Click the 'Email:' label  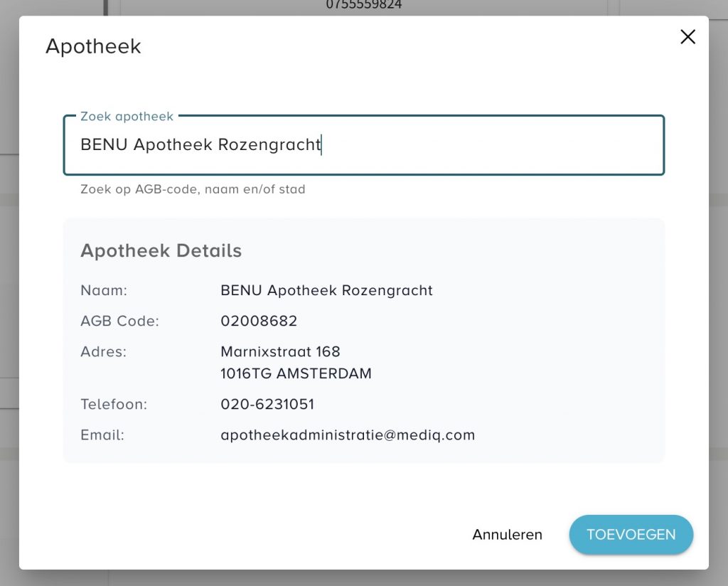tap(102, 435)
